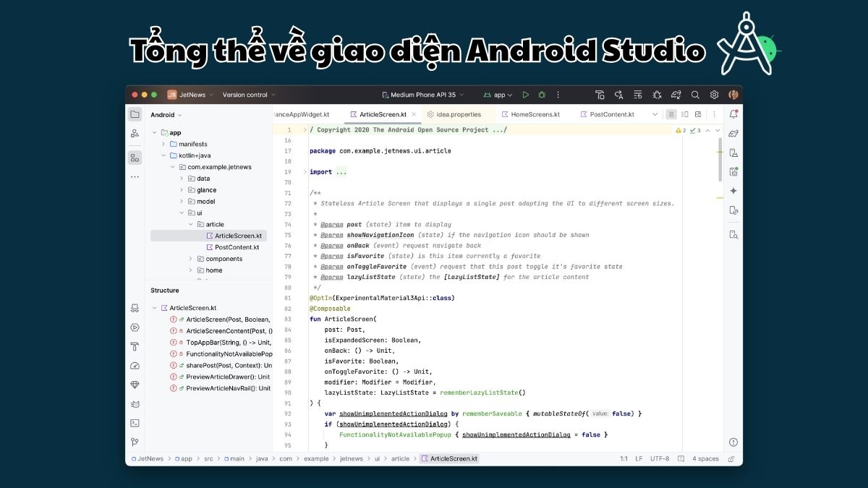The width and height of the screenshot is (868, 488).
Task: Click the user profile avatar
Action: point(733,95)
